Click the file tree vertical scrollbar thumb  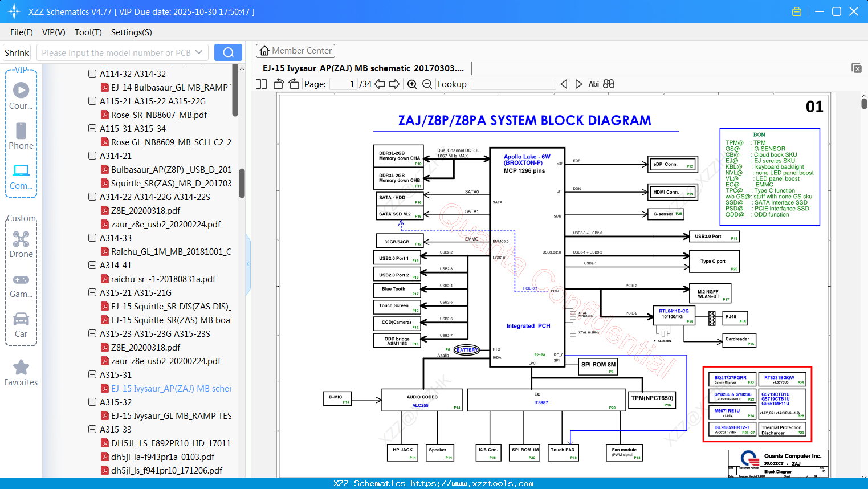(242, 183)
